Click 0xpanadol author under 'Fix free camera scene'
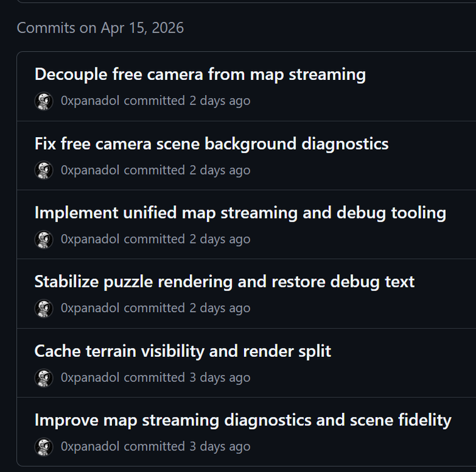This screenshot has height=472, width=476. 90,170
